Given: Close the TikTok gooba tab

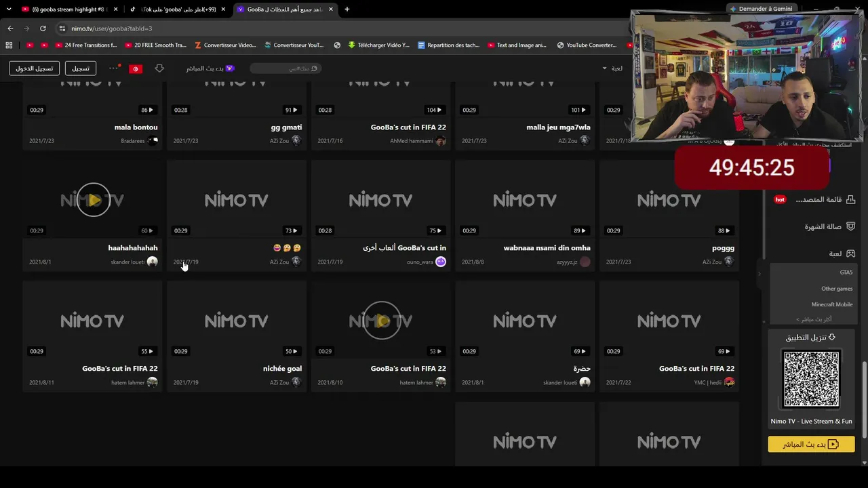Looking at the screenshot, I should pyautogui.click(x=223, y=9).
